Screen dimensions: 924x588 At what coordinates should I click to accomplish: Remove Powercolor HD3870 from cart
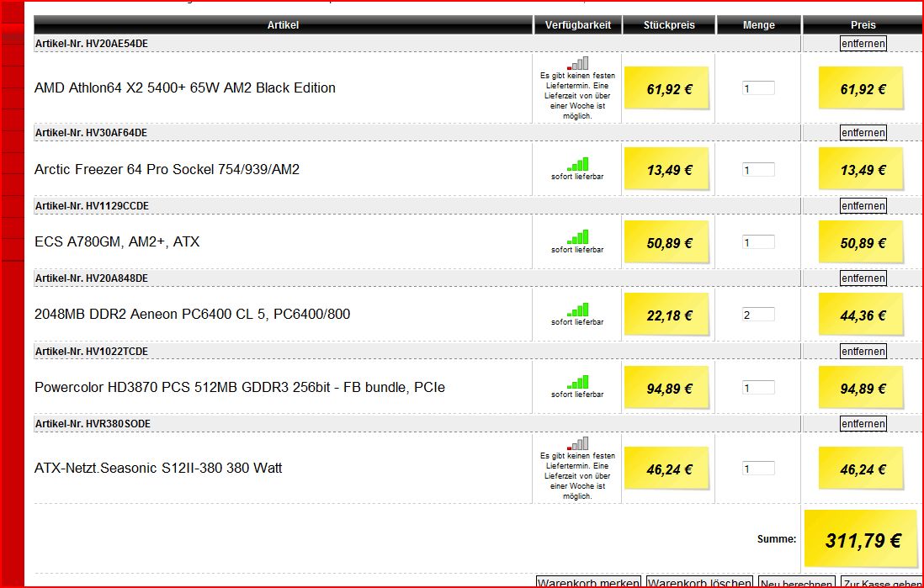(863, 351)
